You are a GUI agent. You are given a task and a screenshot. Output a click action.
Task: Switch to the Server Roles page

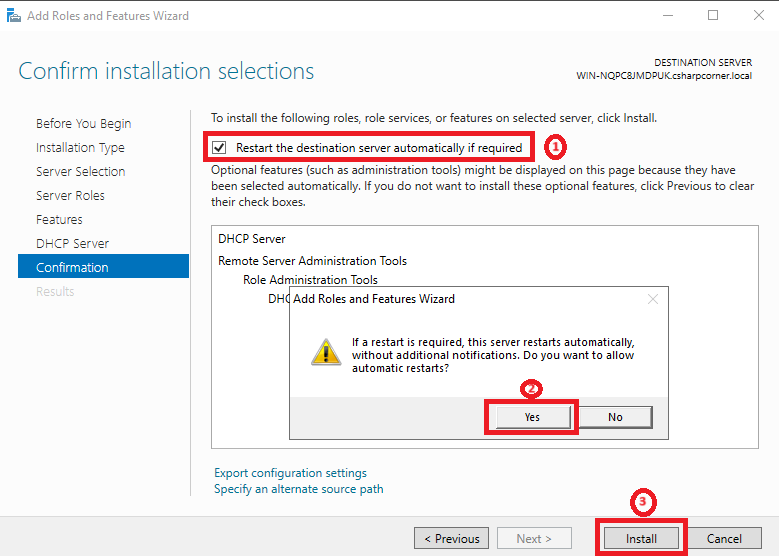coord(70,196)
